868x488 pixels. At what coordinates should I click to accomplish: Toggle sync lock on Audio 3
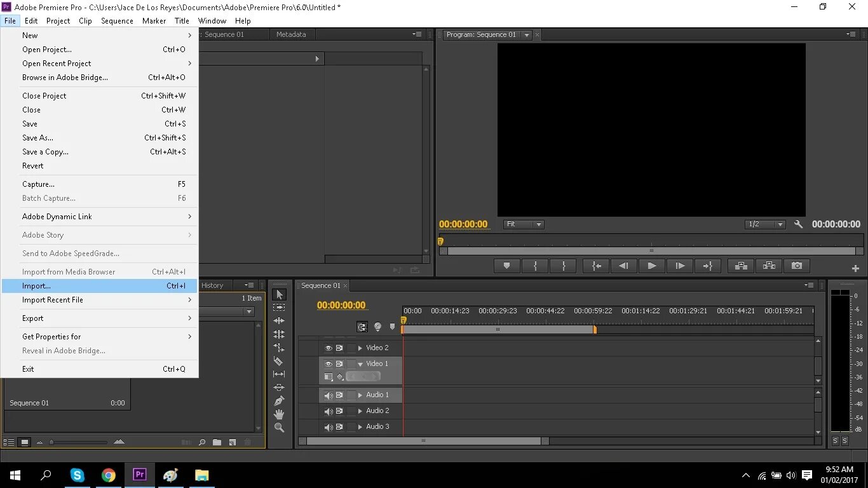pyautogui.click(x=339, y=427)
